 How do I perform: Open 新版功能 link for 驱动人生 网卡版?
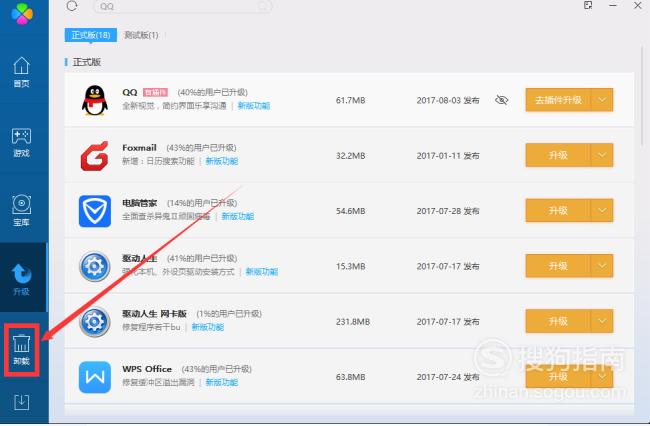coord(208,327)
